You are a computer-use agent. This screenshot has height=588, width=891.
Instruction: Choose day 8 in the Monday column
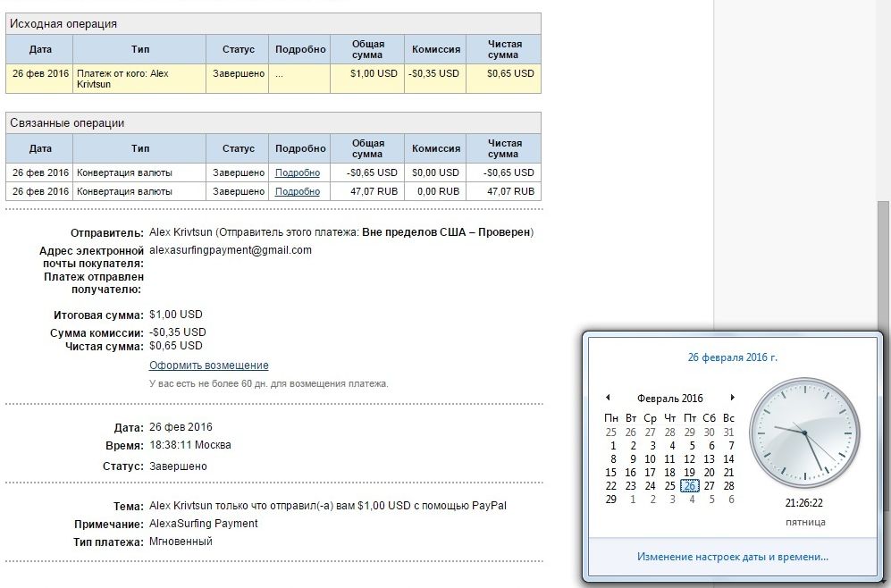612,459
